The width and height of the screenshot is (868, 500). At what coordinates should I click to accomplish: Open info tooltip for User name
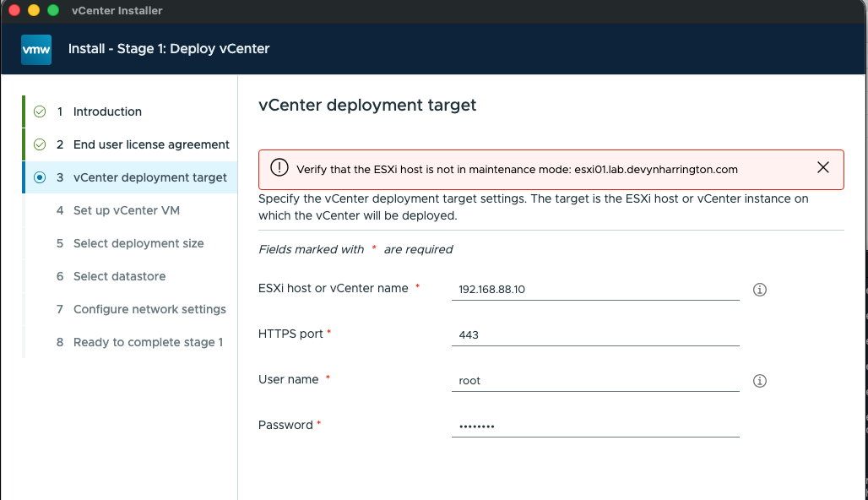pyautogui.click(x=760, y=381)
